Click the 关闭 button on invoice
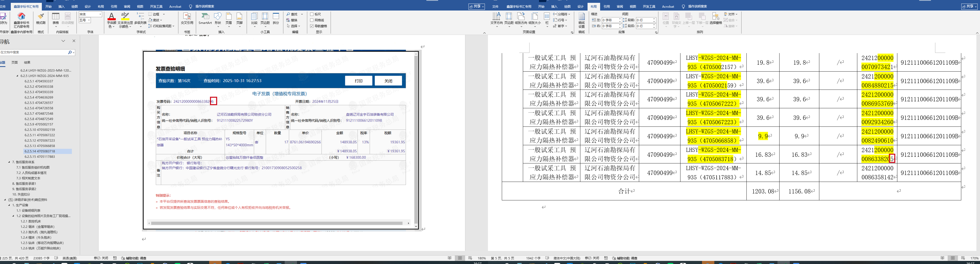Viewport: 980px width, 264px height. click(x=388, y=81)
